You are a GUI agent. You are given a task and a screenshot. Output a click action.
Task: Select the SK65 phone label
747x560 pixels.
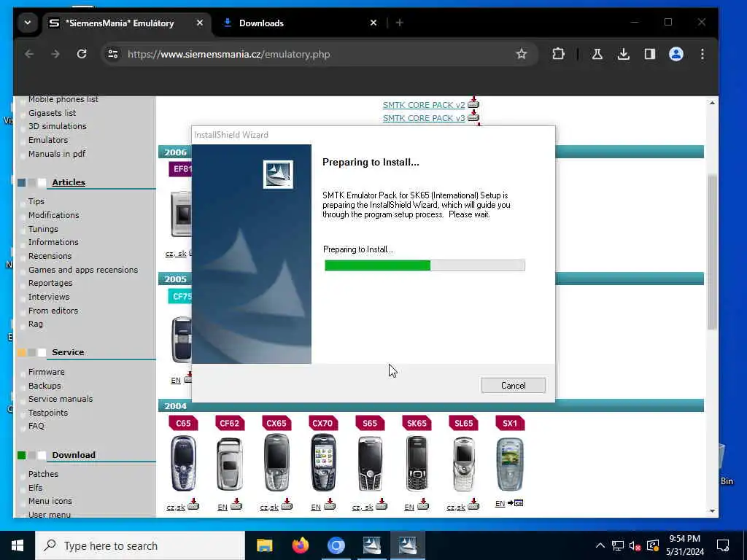[x=417, y=424]
